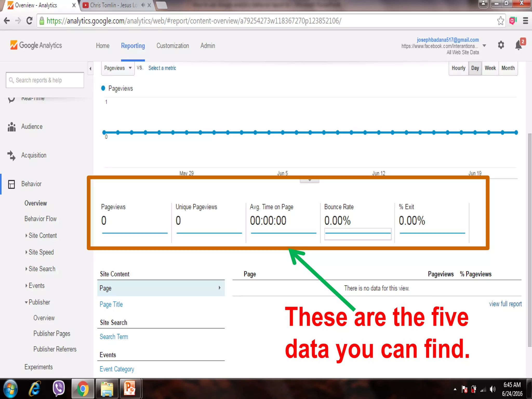Open the Event Category link

click(117, 369)
